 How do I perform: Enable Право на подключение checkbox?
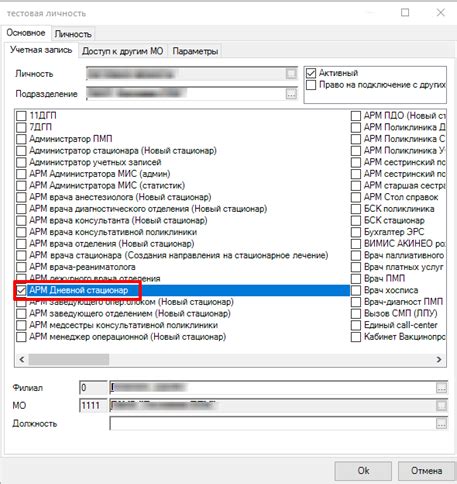point(311,85)
